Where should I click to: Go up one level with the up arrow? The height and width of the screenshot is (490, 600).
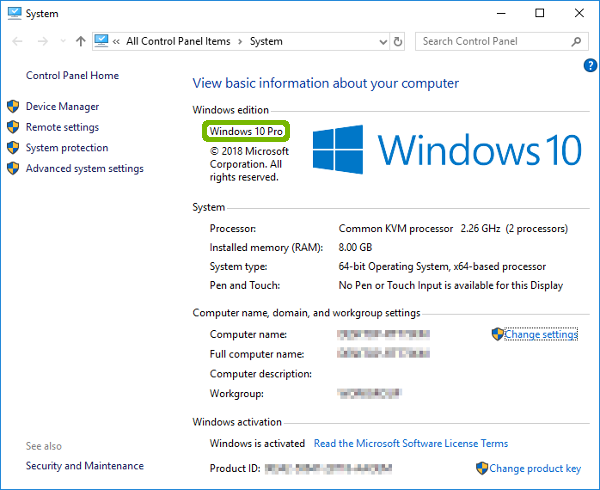80,41
